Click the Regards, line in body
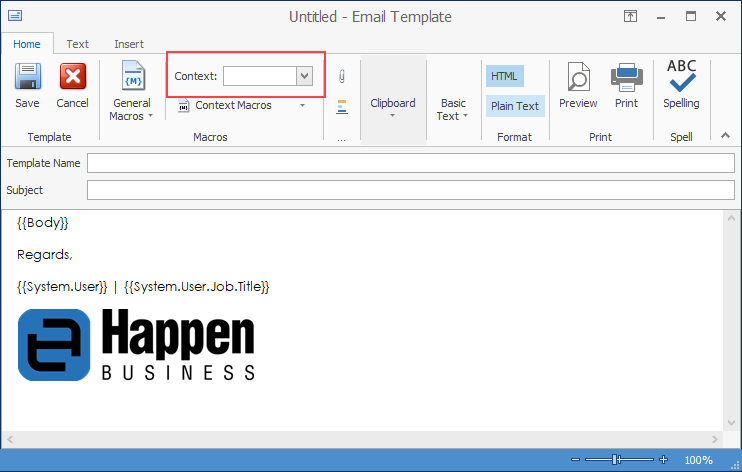This screenshot has width=742, height=472. 44,255
